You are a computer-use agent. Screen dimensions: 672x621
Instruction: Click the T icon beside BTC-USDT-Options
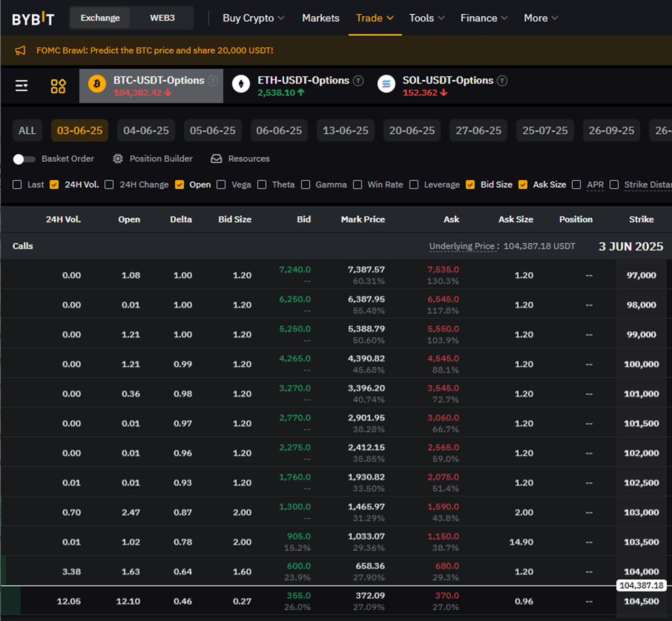pyautogui.click(x=213, y=81)
